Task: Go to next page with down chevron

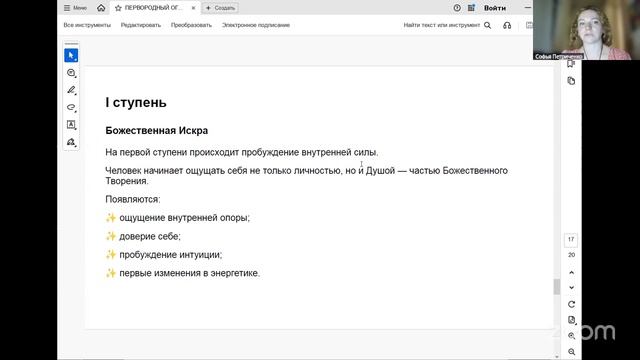Action: click(x=571, y=288)
